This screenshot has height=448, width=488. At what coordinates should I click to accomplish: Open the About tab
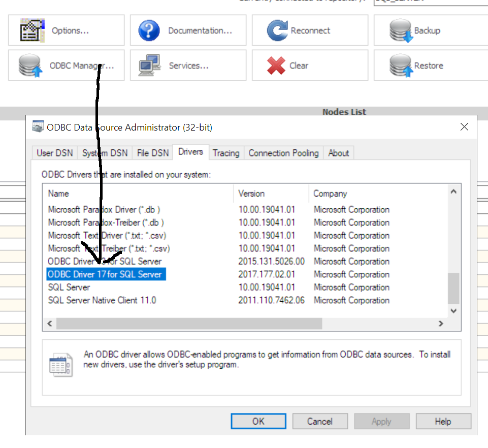point(339,153)
